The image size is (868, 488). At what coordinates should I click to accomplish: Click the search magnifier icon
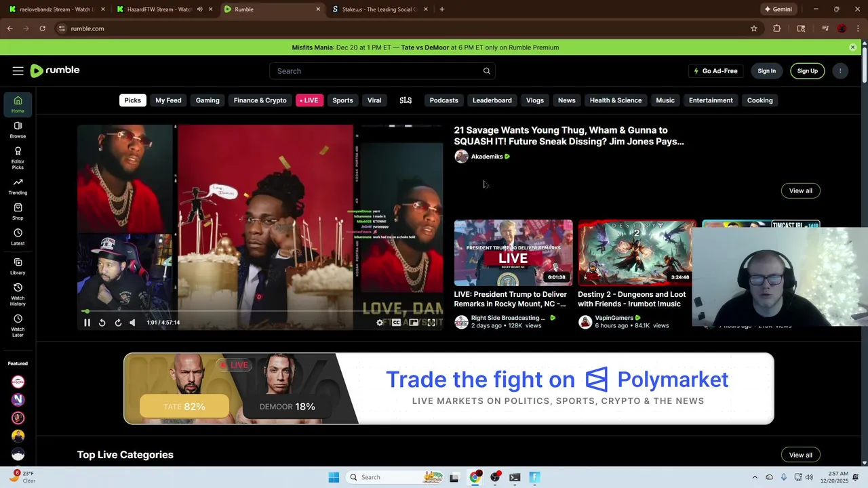click(486, 71)
